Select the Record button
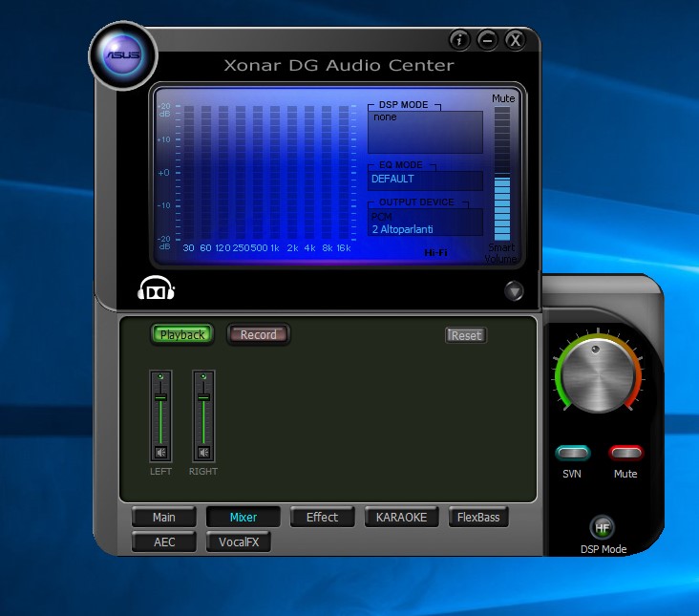This screenshot has width=699, height=616. click(259, 334)
